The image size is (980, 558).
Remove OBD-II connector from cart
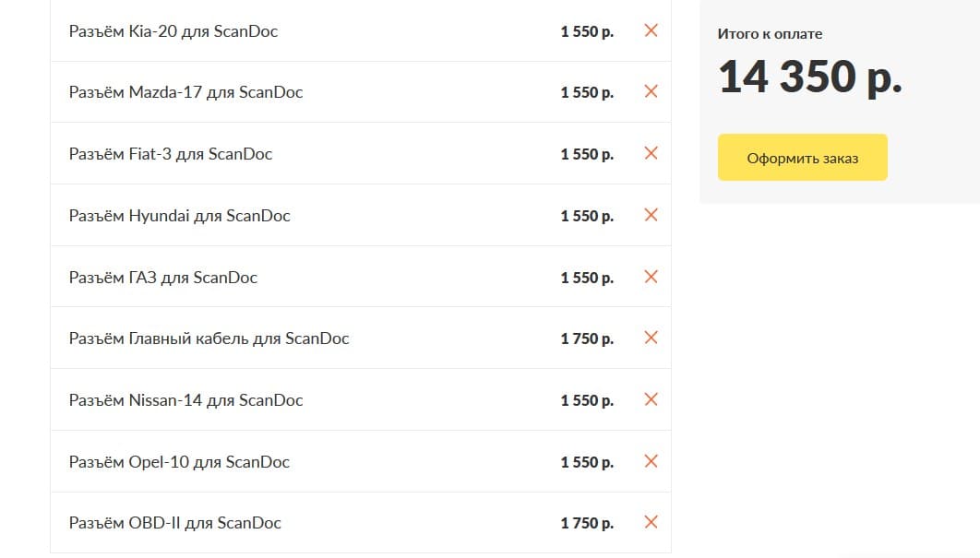(651, 522)
